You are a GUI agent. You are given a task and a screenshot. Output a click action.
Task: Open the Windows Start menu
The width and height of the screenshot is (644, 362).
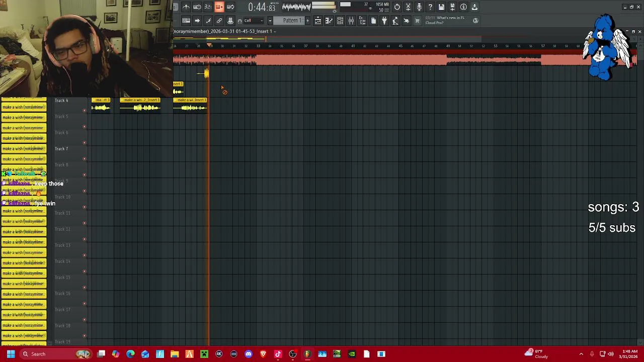[x=11, y=354]
